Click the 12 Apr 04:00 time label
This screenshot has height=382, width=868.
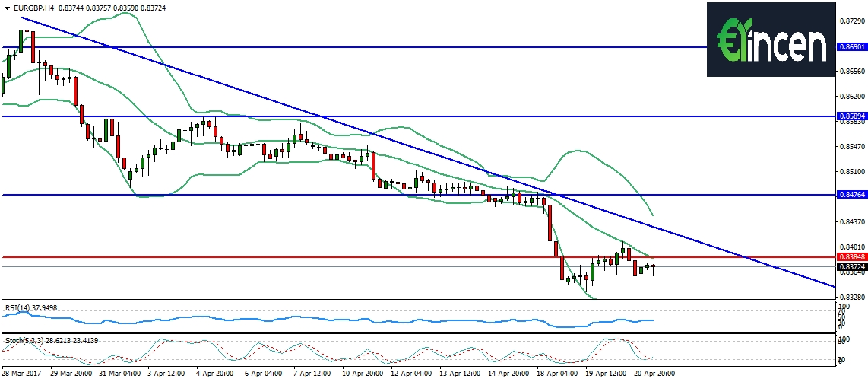(x=410, y=374)
